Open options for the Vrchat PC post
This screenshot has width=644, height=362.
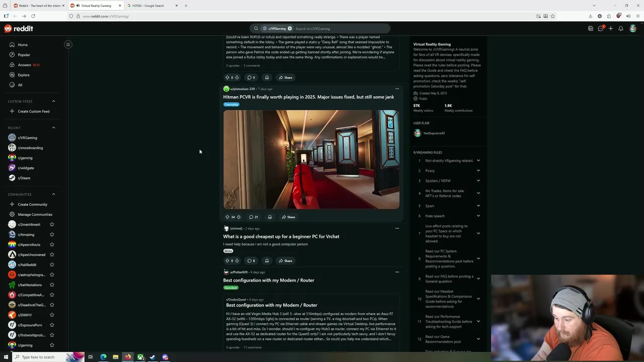(397, 228)
